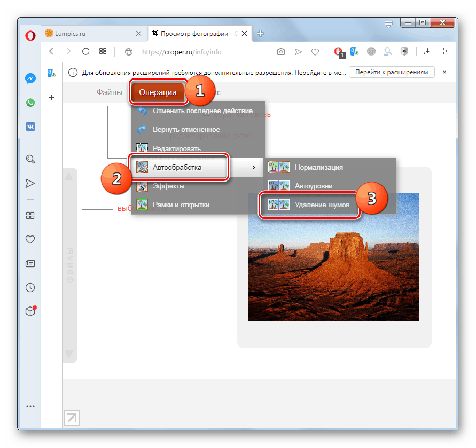Select Рамки и открытки entry
The image size is (476, 448).
coord(198,205)
